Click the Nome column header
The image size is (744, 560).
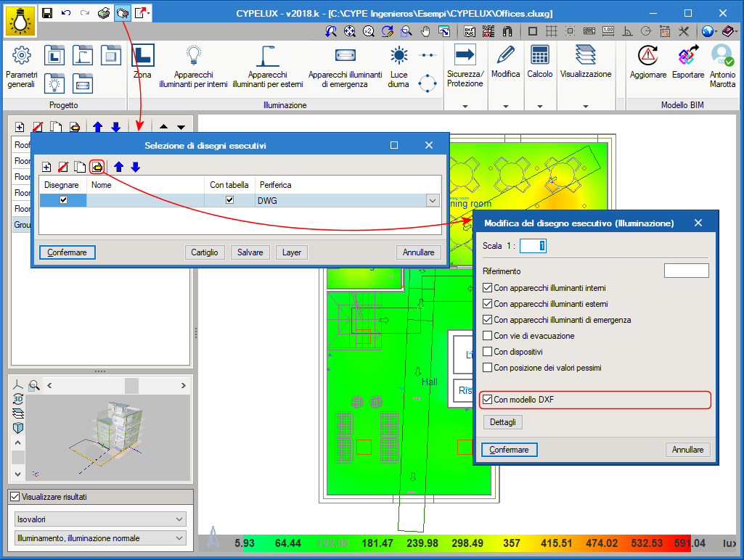pyautogui.click(x=145, y=185)
